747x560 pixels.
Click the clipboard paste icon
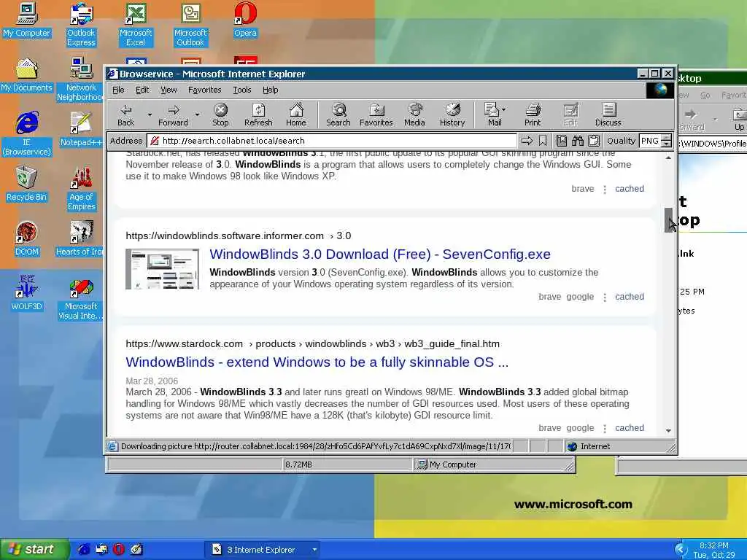[x=594, y=141]
